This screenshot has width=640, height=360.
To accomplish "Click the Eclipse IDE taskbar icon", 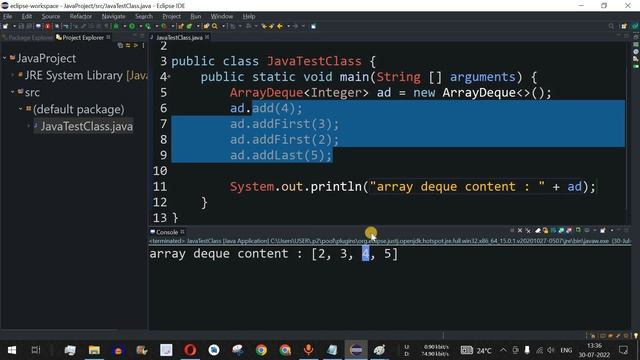I will click(x=356, y=350).
